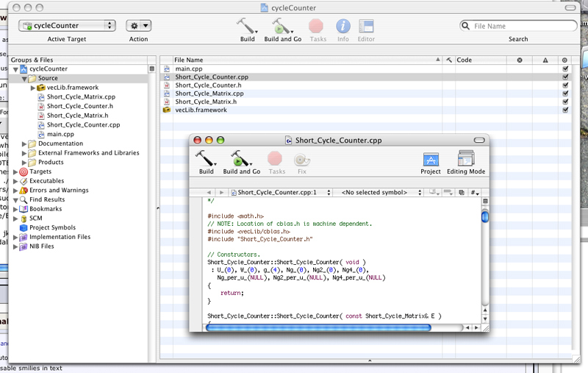Open the Short_Cycle_Counter.cpp:1 file popup
The height and width of the screenshot is (373, 588).
click(x=281, y=193)
